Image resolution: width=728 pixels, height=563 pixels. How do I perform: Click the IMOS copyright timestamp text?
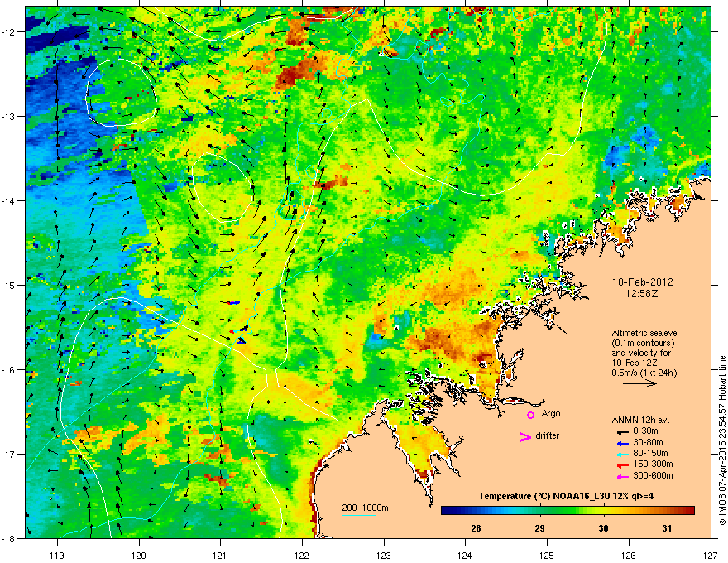[x=722, y=440]
